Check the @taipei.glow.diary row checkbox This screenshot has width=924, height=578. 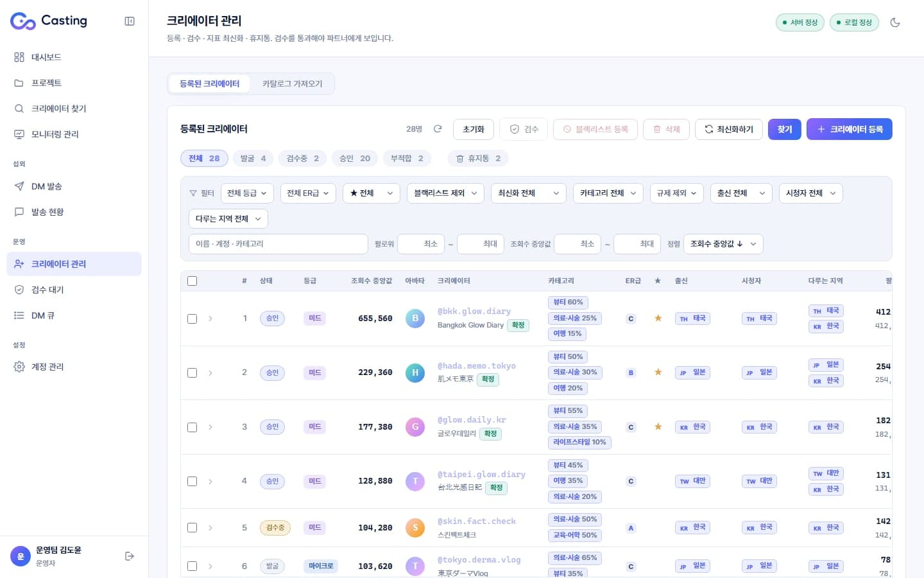click(x=192, y=481)
